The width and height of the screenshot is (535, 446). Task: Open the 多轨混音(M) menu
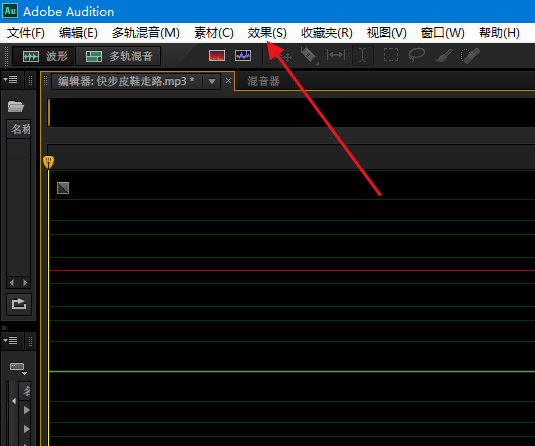coord(146,33)
